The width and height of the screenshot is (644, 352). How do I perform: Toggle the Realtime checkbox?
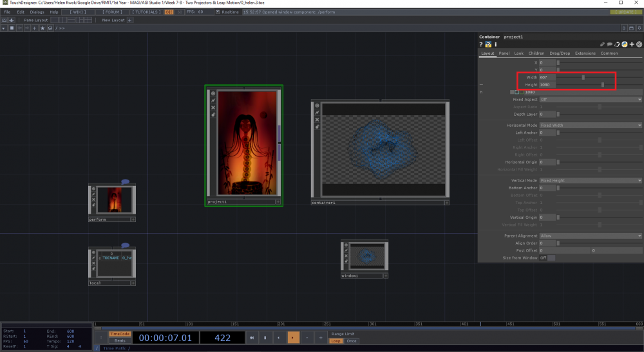coord(218,12)
